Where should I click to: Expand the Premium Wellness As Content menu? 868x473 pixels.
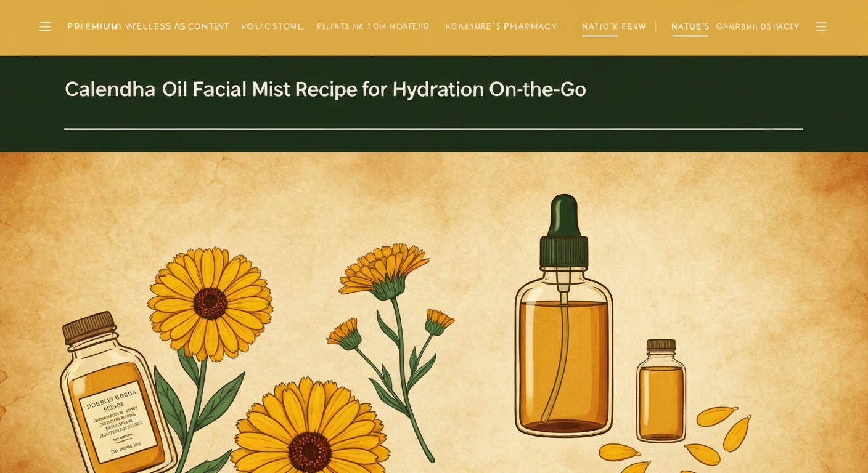coord(148,26)
